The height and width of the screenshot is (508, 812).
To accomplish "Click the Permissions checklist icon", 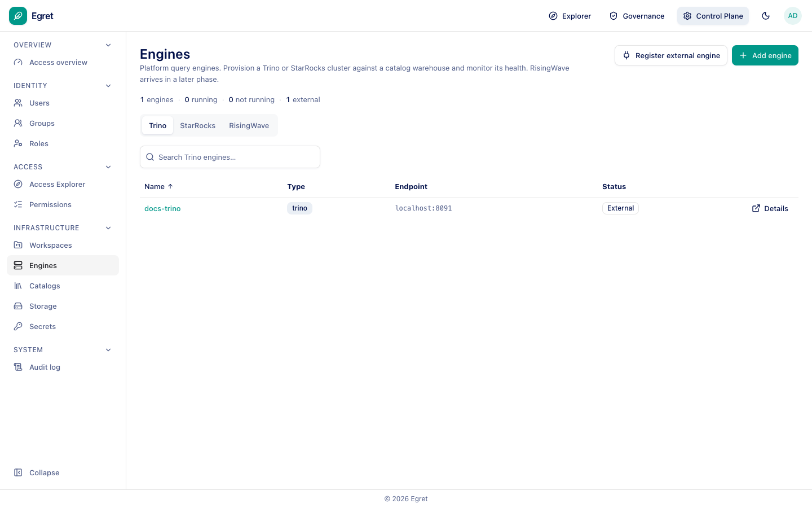I will click(x=18, y=205).
